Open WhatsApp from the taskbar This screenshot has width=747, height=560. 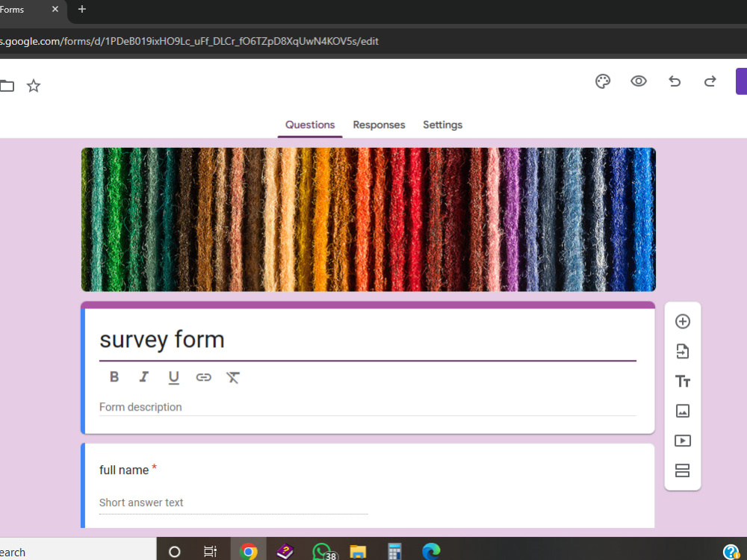point(323,552)
